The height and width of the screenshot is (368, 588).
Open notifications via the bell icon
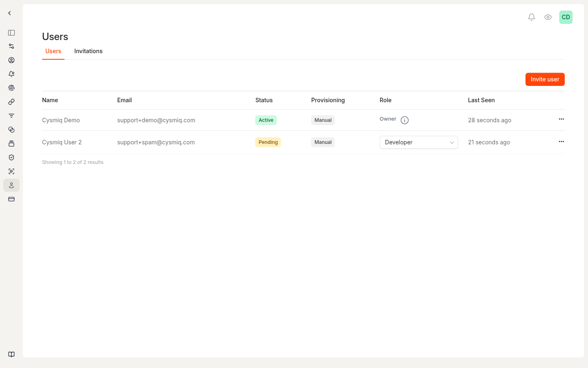[x=531, y=17]
